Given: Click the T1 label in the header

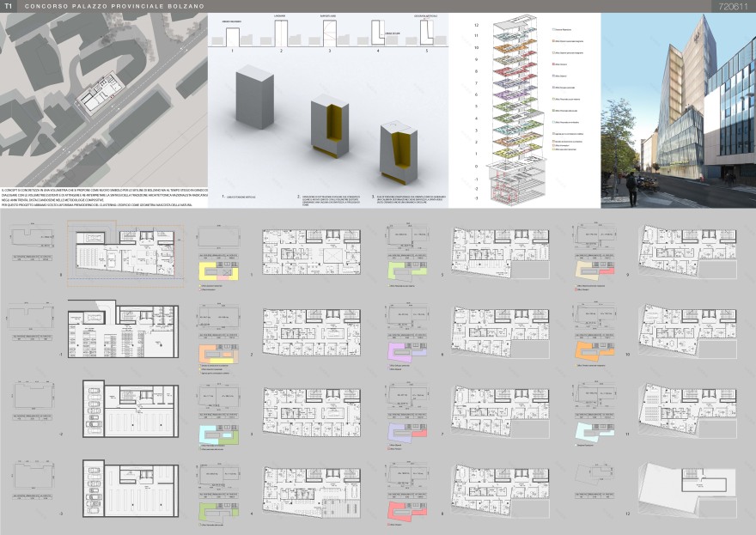Looking at the screenshot, I should point(8,6).
